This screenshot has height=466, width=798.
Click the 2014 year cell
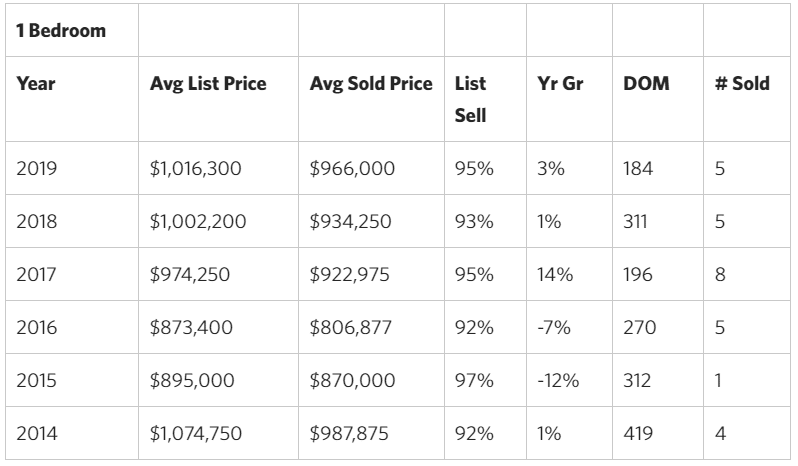(37, 433)
